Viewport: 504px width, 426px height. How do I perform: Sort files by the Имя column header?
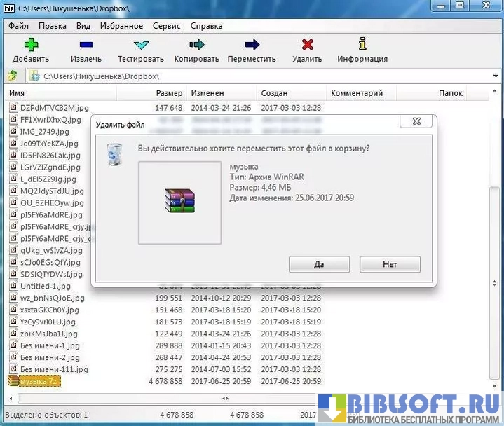pyautogui.click(x=18, y=93)
